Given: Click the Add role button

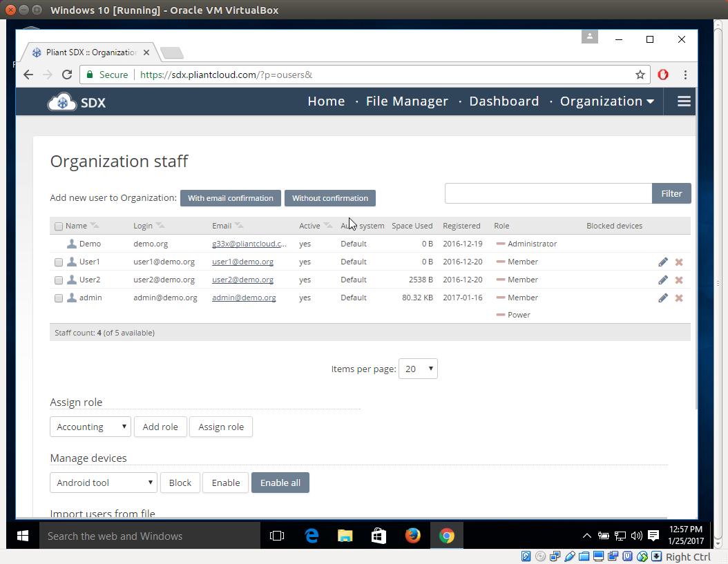Looking at the screenshot, I should pyautogui.click(x=160, y=427).
